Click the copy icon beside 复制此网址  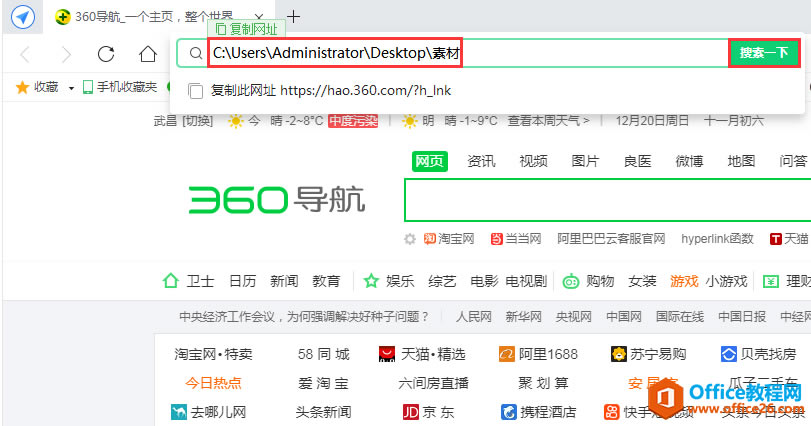(x=196, y=90)
